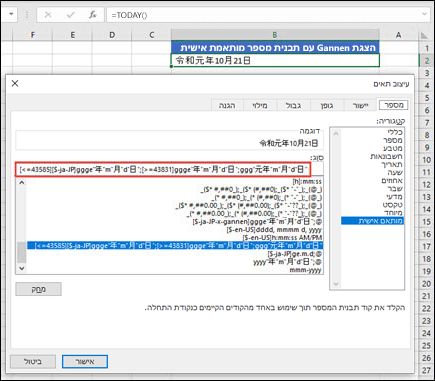Viewport: 435px width, 381px height.
Task: Switch to the יישור tab
Action: [360, 106]
